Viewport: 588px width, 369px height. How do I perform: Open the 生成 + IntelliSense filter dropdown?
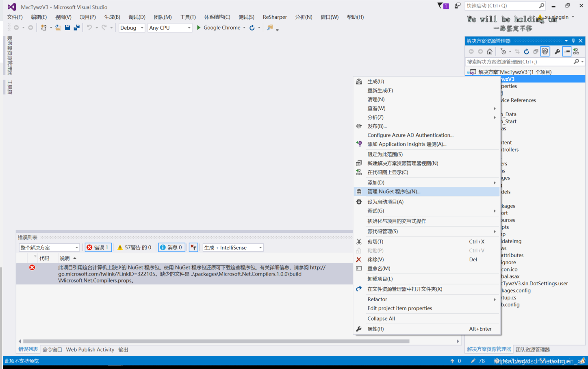233,247
